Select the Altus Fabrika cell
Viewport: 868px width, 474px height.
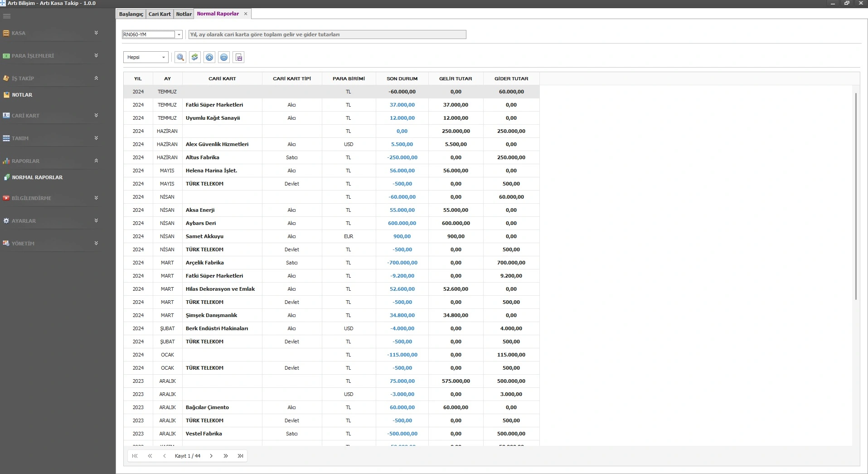pos(222,157)
